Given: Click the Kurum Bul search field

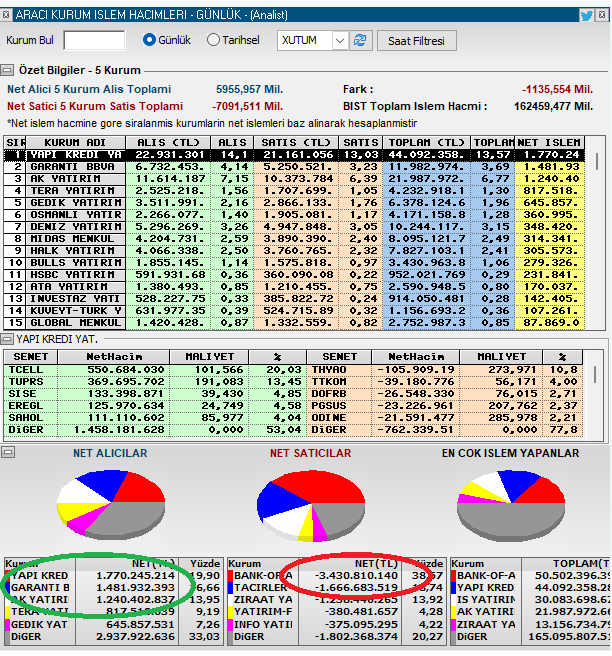Looking at the screenshot, I should click(94, 40).
